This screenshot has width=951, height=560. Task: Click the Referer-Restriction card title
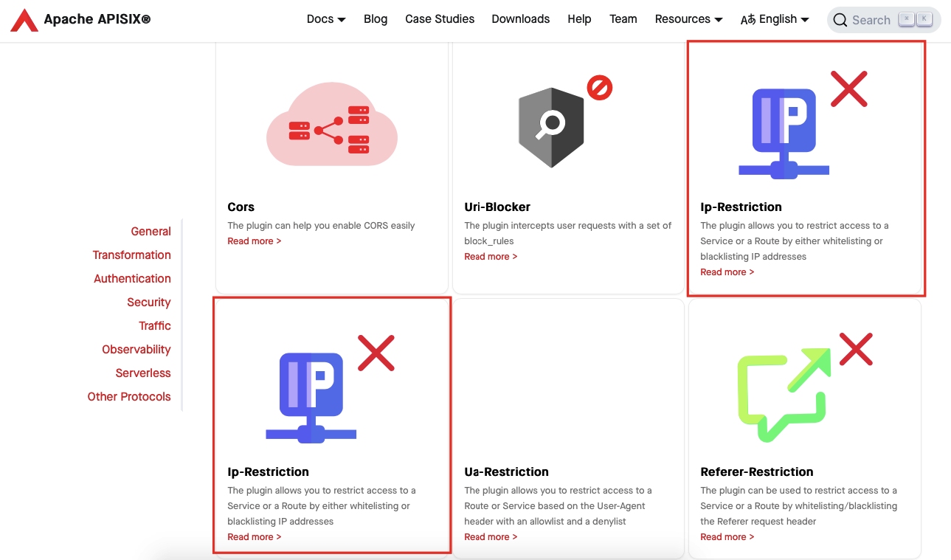756,472
